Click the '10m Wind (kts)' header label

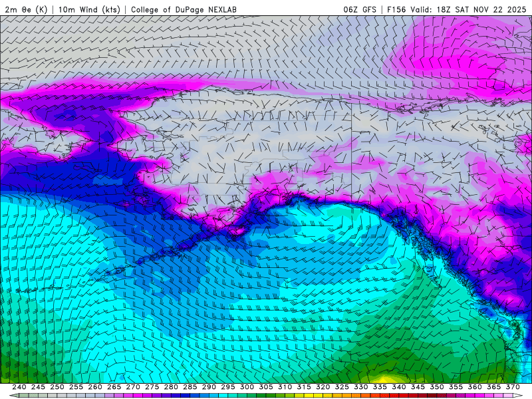point(89,9)
